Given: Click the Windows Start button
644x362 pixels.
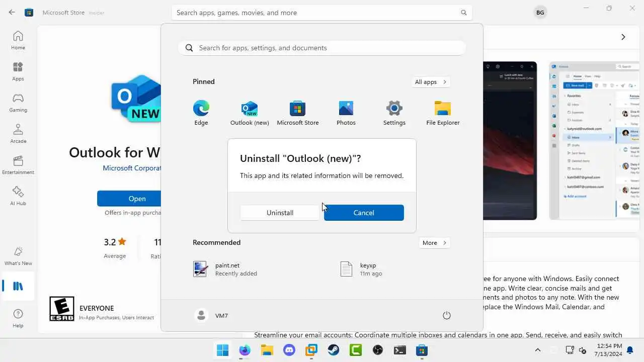Looking at the screenshot, I should click(222, 350).
